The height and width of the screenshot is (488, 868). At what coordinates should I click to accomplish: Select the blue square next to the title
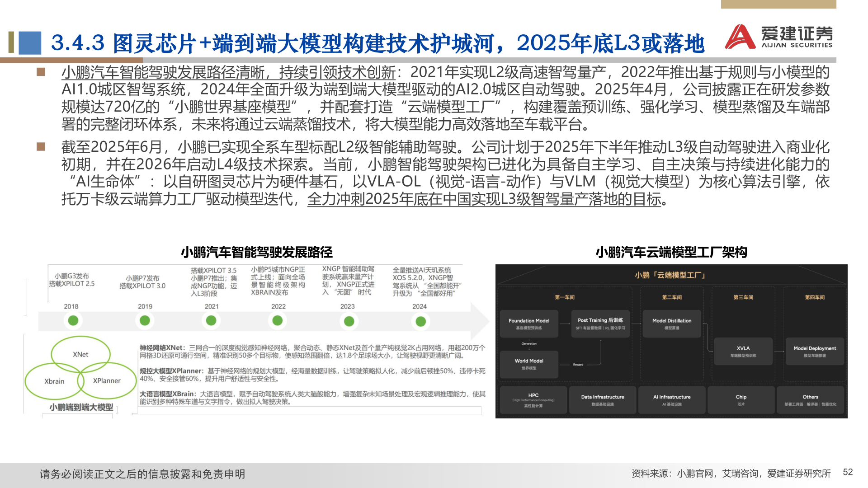pyautogui.click(x=29, y=42)
